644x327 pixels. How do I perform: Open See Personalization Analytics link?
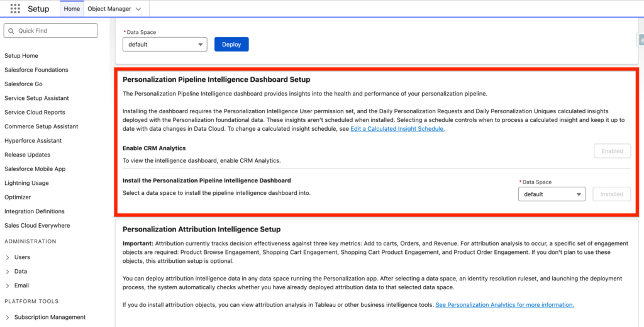504,304
